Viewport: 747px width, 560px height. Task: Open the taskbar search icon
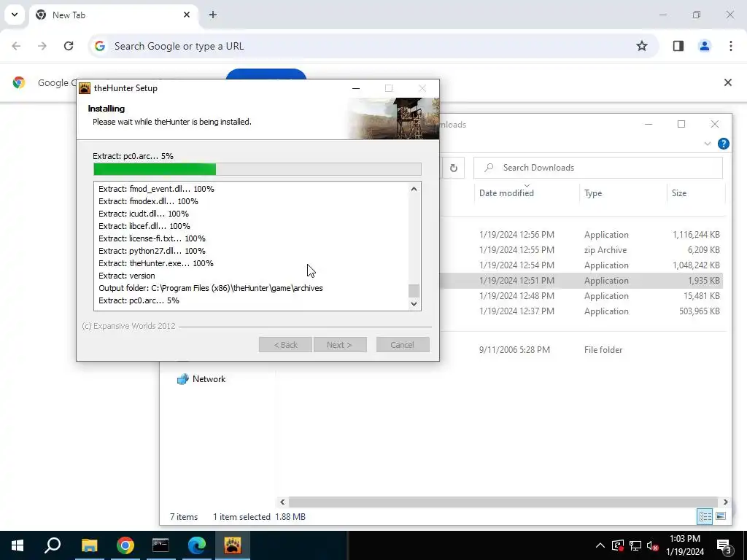(x=53, y=545)
